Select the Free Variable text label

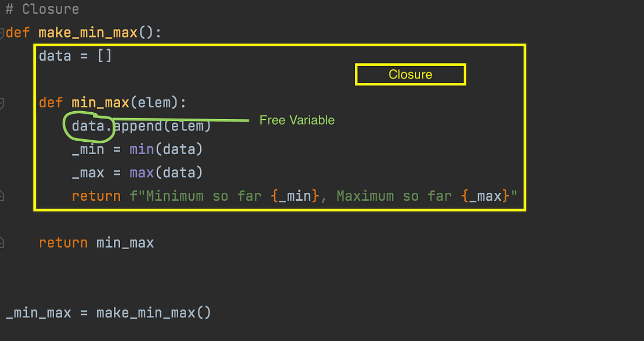(297, 120)
